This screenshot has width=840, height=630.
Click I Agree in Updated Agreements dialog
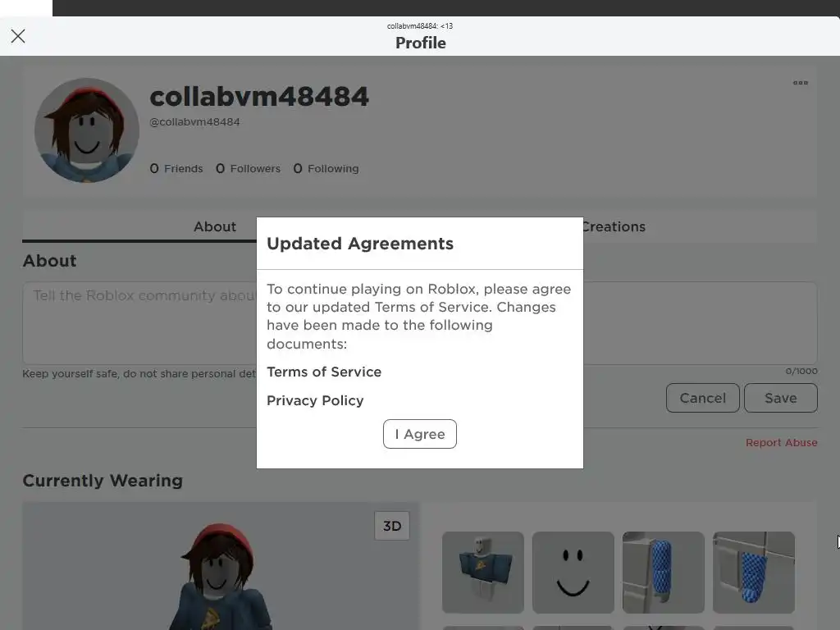(419, 434)
